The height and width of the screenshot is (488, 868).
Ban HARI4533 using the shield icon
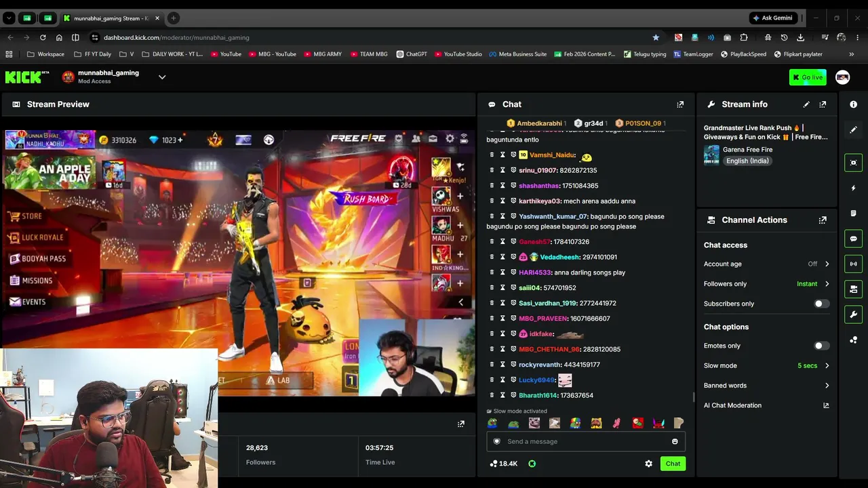tap(513, 272)
